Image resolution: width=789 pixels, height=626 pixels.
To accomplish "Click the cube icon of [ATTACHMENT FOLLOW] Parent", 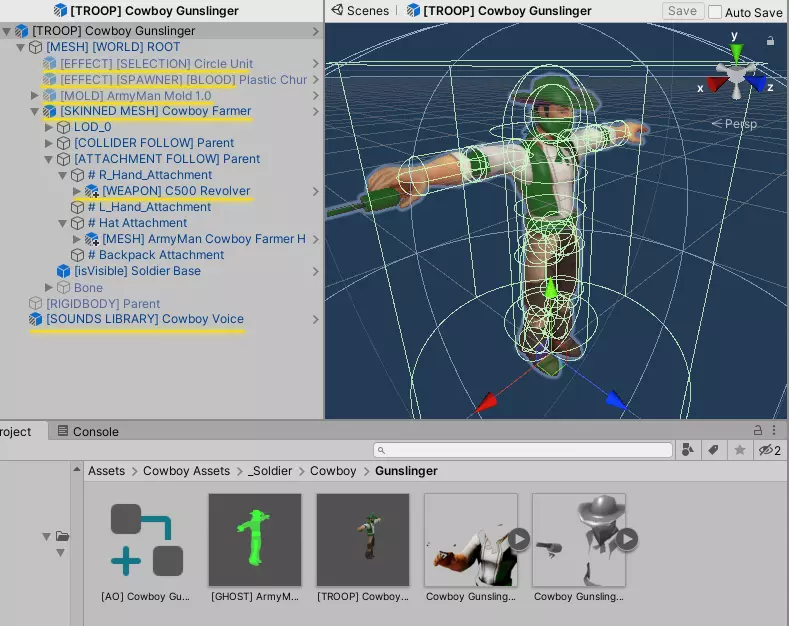I will 63,160.
